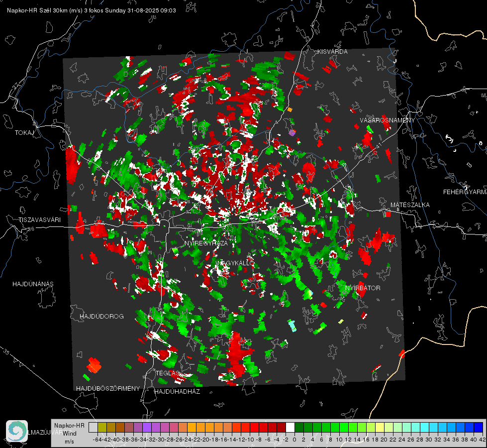The image size is (487, 448).
Task: Click the NYÍREGYHÁZA label near radar center
Action: (x=206, y=243)
